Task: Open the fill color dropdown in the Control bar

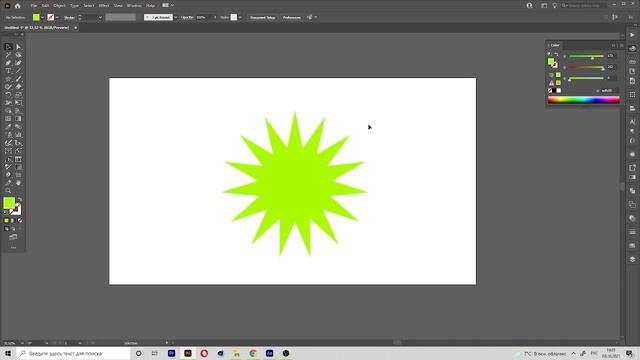Action: 42,17
